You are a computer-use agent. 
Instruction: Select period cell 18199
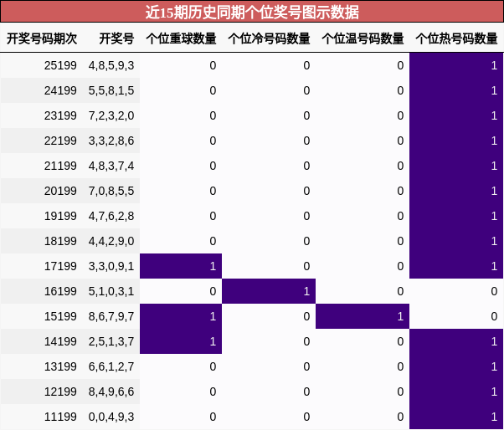[60, 241]
